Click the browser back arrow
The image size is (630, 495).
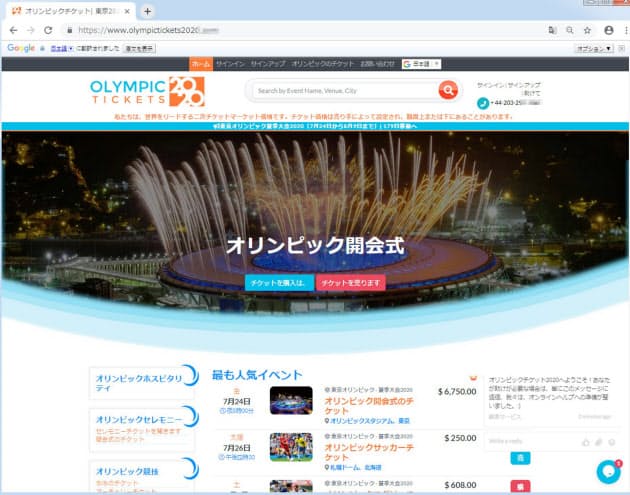[x=11, y=31]
